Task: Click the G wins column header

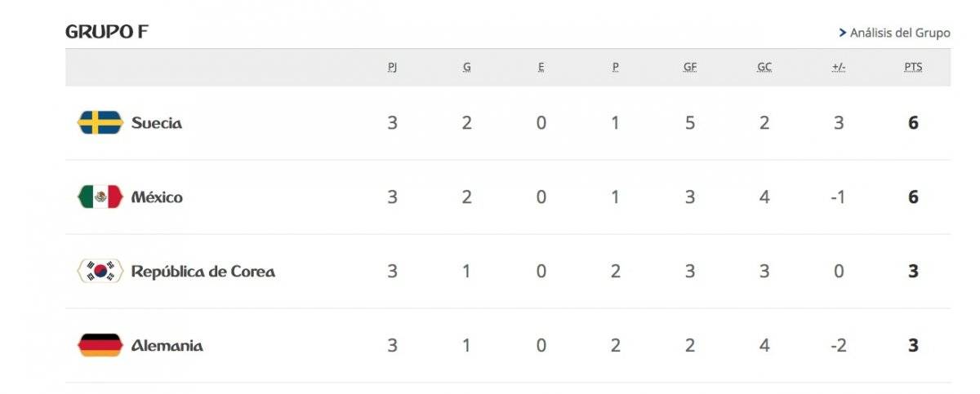Action: click(466, 68)
